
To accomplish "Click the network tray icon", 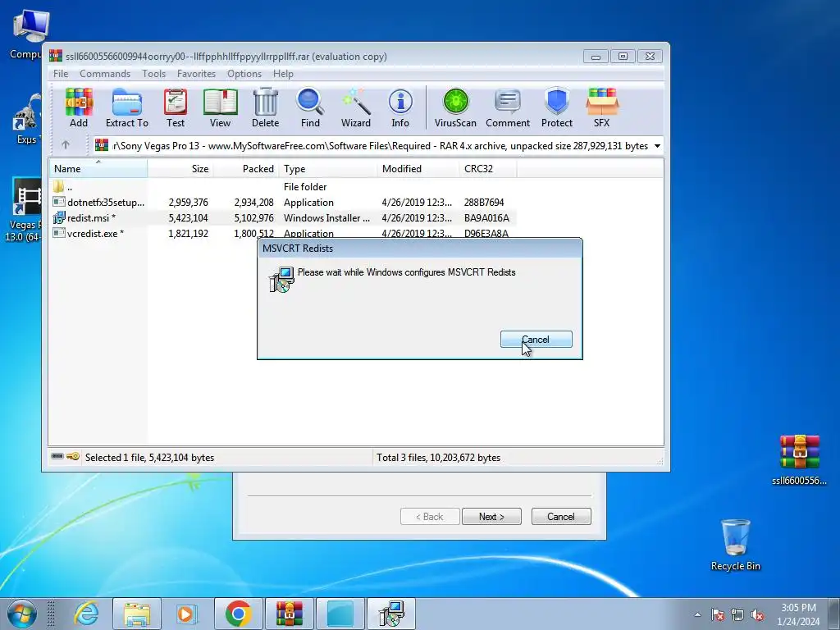I will pyautogui.click(x=737, y=614).
